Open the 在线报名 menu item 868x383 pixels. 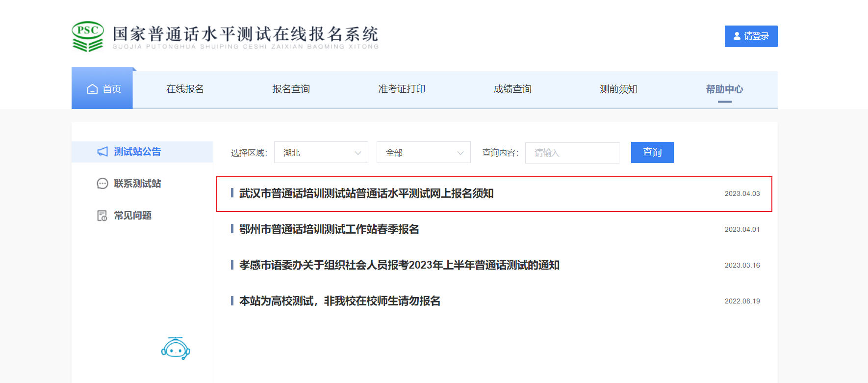click(x=185, y=89)
